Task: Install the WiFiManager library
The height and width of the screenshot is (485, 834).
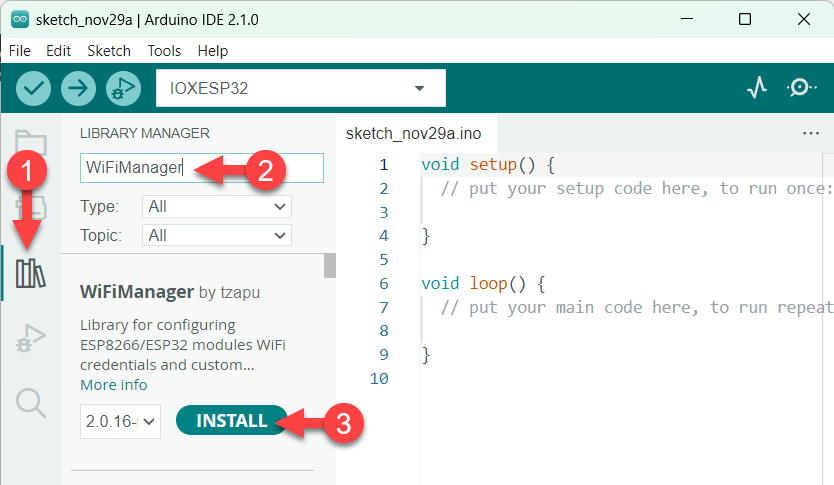Action: 232,421
